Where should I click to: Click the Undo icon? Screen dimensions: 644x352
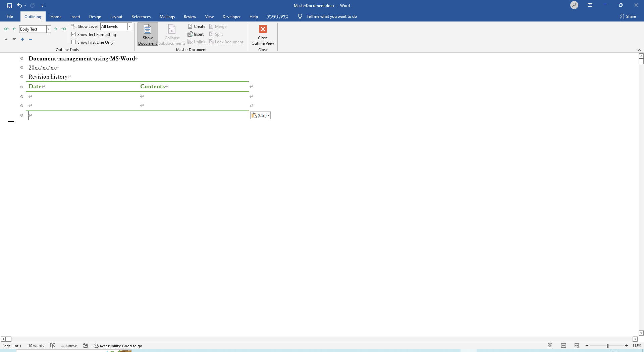(19, 6)
